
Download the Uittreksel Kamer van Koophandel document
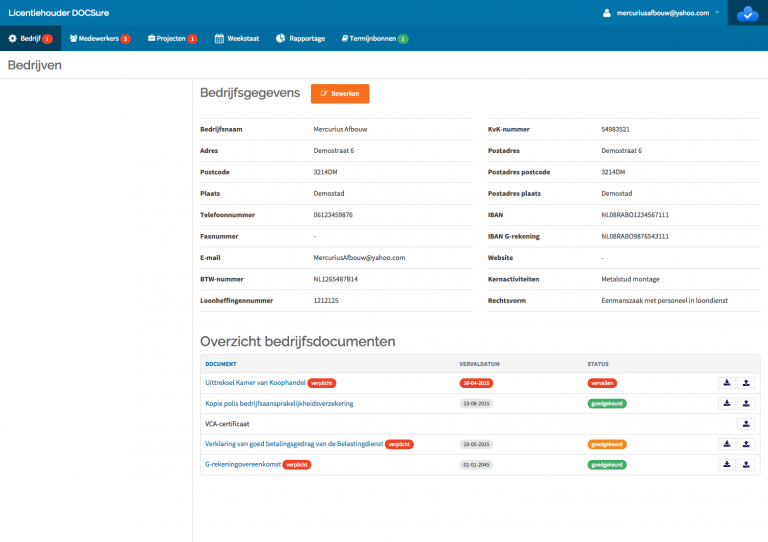[727, 383]
